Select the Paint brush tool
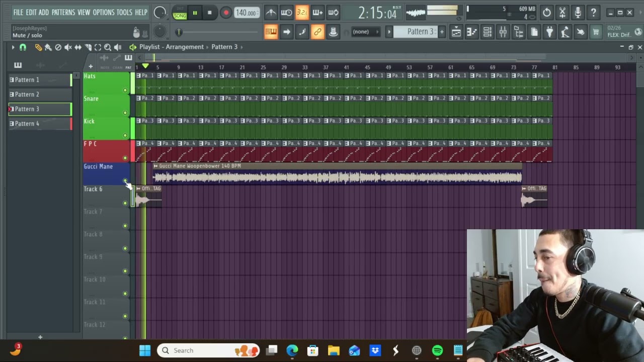The width and height of the screenshot is (644, 362). [x=48, y=47]
